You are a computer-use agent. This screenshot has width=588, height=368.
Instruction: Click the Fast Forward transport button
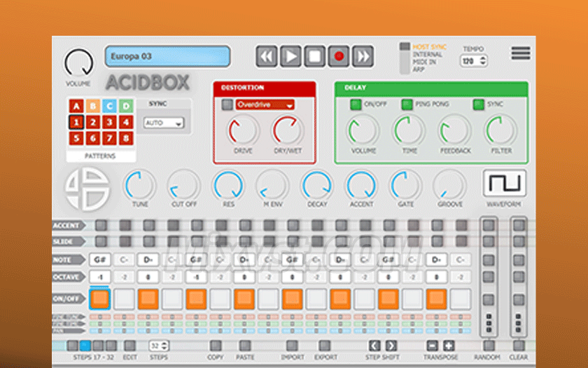point(363,57)
